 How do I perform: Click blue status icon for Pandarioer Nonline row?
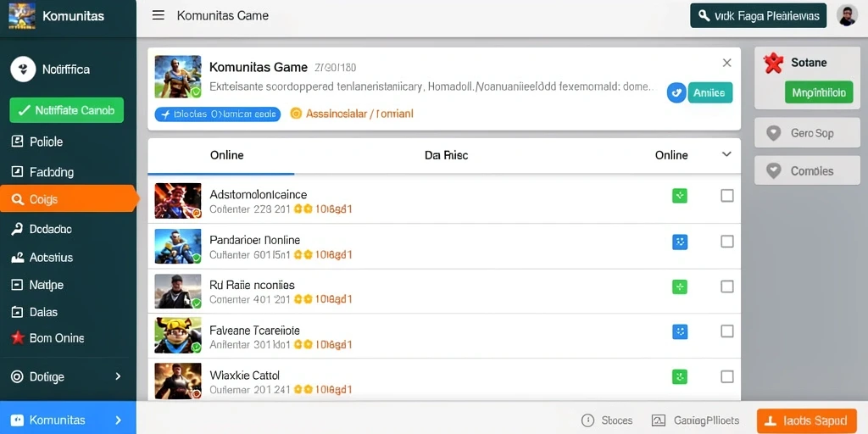pyautogui.click(x=679, y=242)
